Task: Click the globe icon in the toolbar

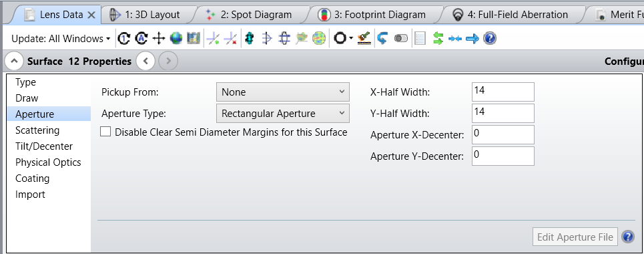Action: coord(176,39)
